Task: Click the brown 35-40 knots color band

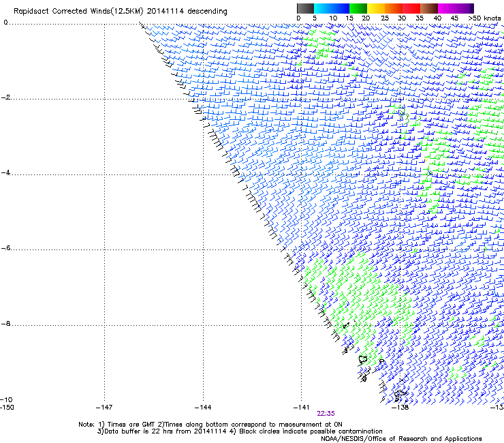Action: tap(429, 8)
